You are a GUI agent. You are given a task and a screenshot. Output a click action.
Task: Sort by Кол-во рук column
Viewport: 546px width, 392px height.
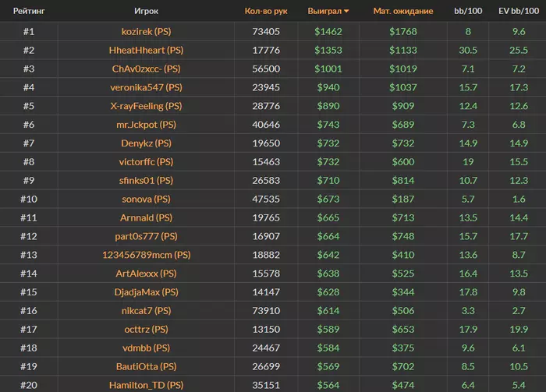(266, 12)
